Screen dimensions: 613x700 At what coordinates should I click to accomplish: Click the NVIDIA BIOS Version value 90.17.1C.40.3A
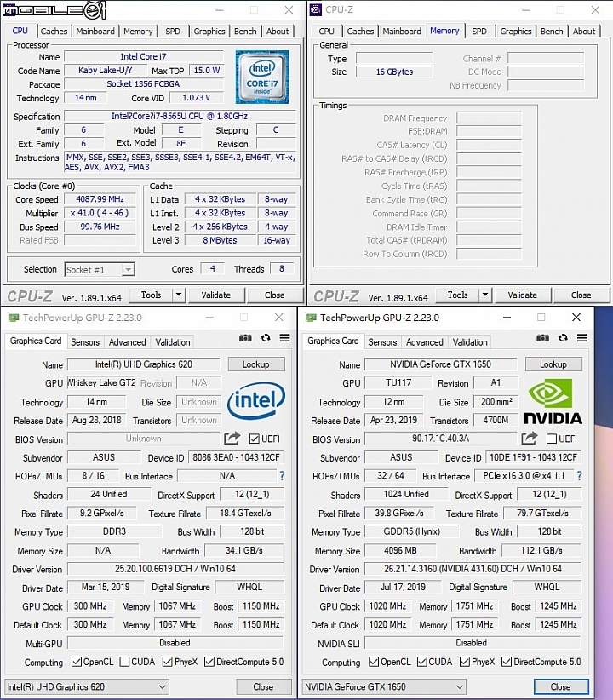[441, 439]
